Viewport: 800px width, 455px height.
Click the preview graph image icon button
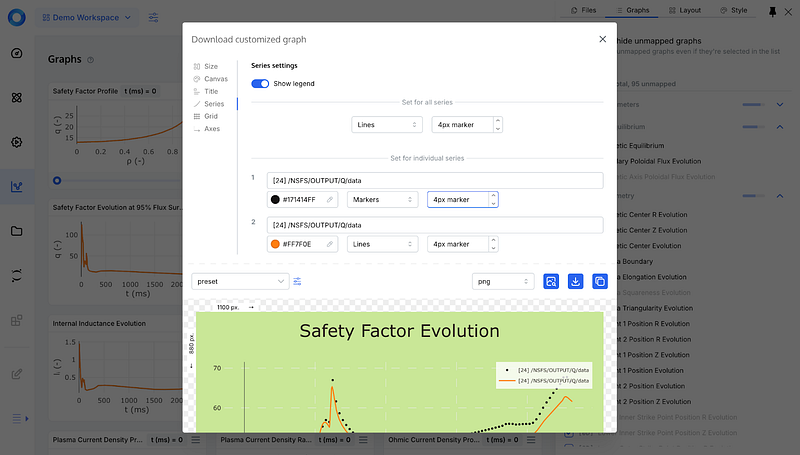[551, 282]
